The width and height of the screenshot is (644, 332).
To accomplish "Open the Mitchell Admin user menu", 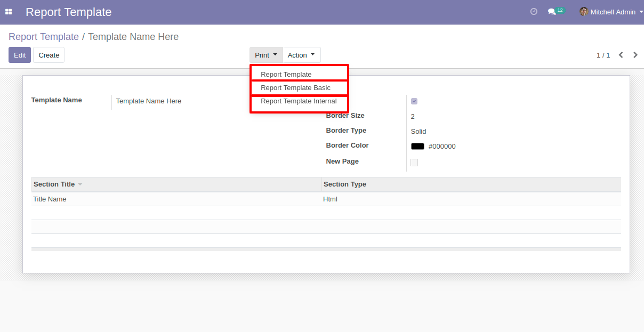I will tap(611, 12).
